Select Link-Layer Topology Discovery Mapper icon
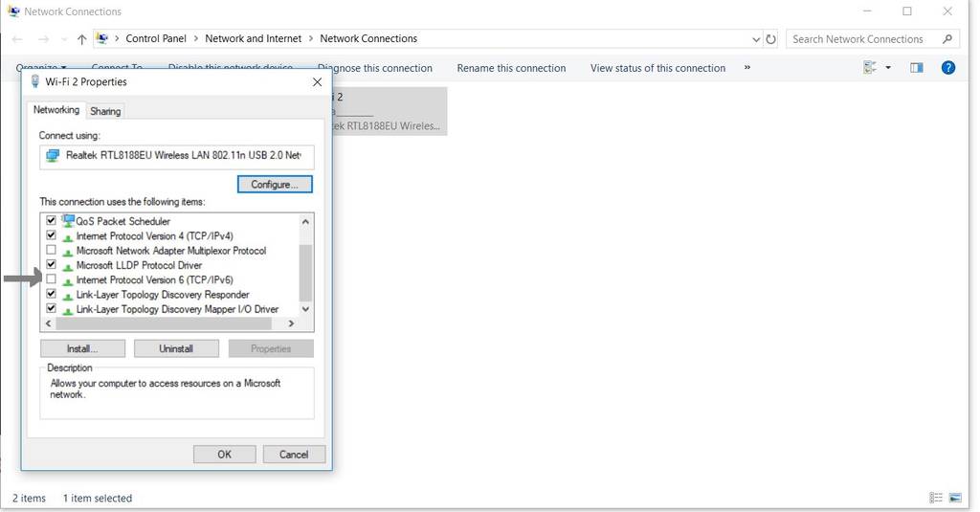 [x=68, y=310]
